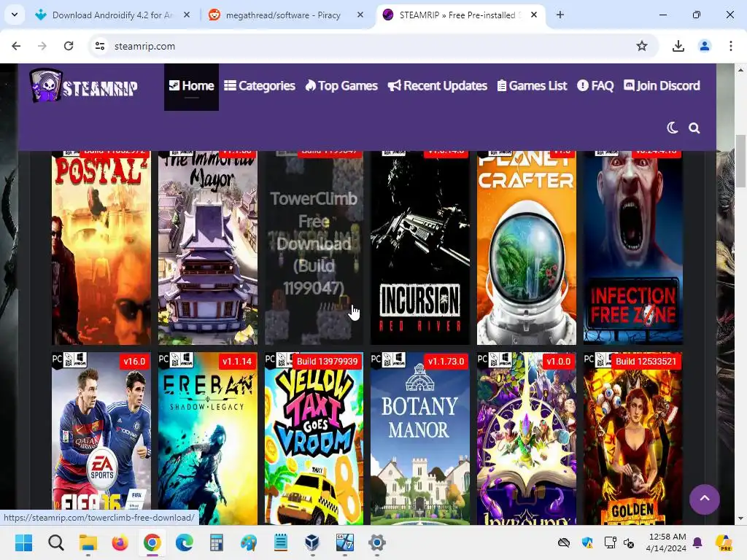Viewport: 747px width, 560px height.
Task: Open a new browser tab
Action: [x=560, y=15]
